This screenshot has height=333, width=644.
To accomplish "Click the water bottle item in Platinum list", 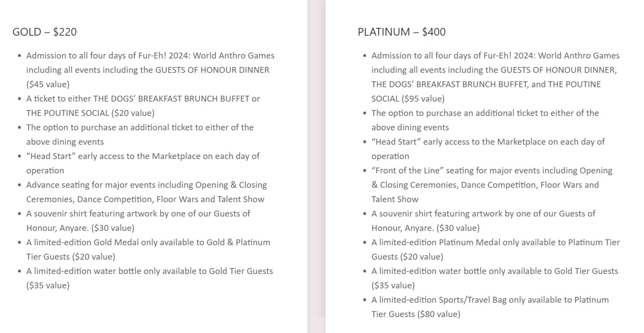I will coord(494,271).
